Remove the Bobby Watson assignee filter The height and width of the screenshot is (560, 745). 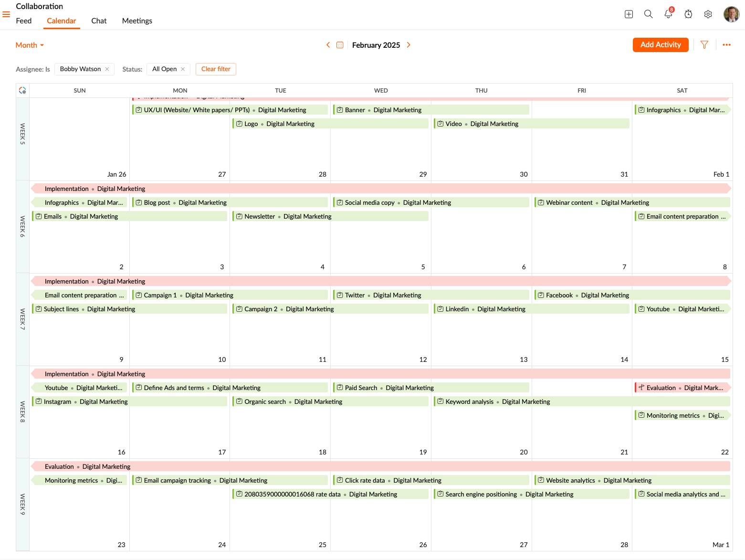(107, 69)
